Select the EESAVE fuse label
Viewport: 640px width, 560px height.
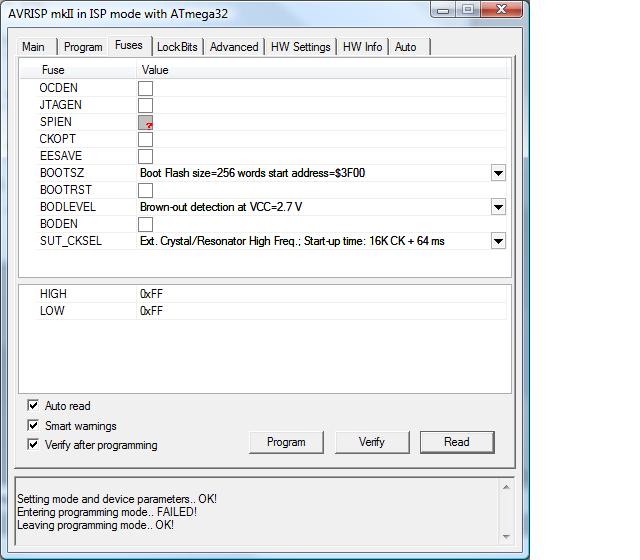[x=61, y=156]
